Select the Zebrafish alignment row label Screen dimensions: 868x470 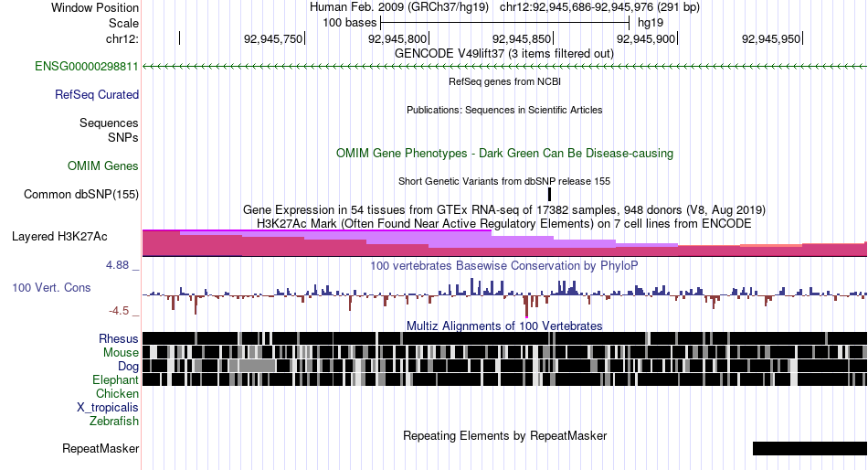tap(114, 422)
